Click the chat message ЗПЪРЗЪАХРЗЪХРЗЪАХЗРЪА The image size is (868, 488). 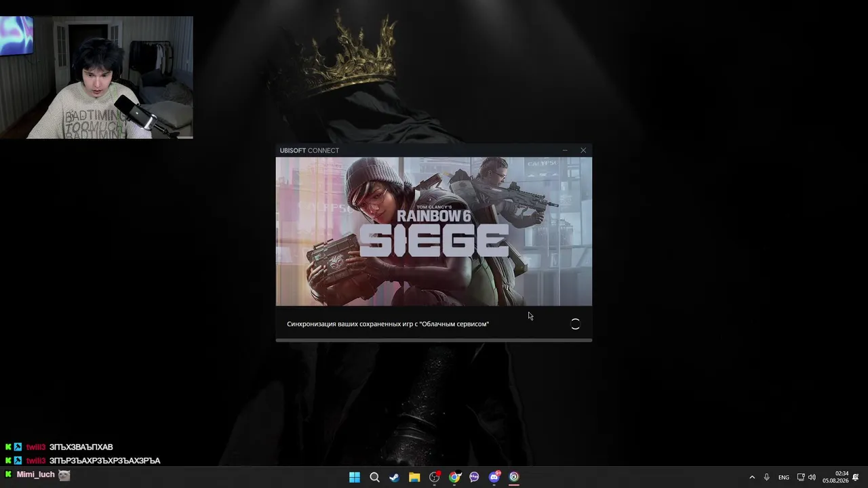[105, 461]
